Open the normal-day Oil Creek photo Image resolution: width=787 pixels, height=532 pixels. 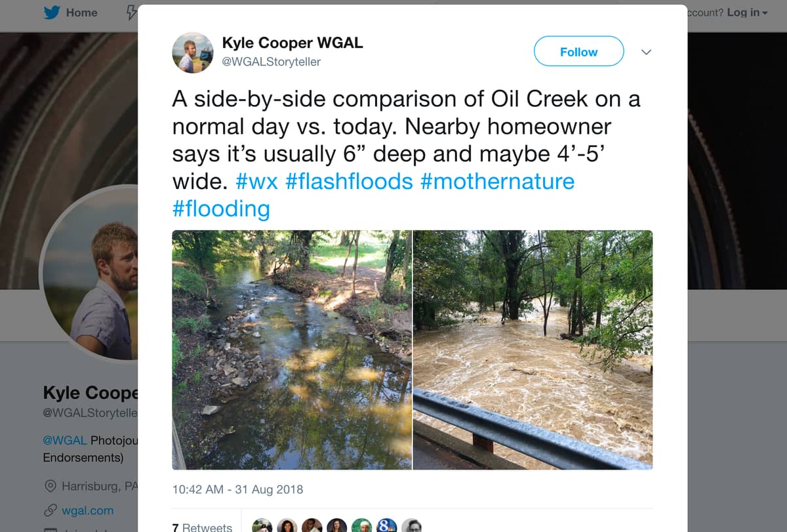[292, 350]
